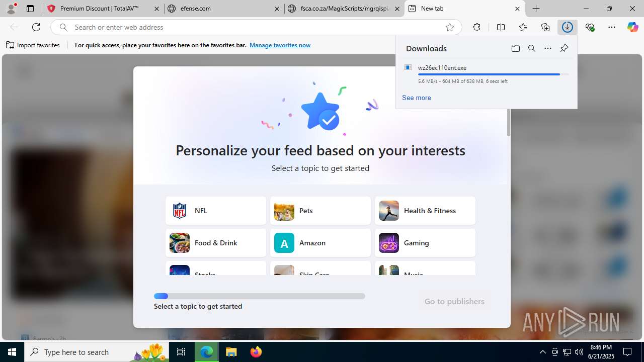Switch to Premium Discount TotalAV tab

[103, 9]
